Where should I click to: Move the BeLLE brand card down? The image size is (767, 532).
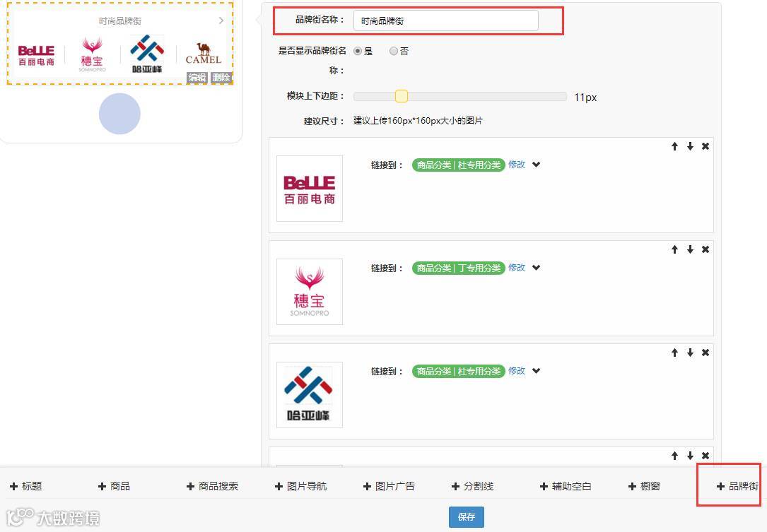(x=690, y=146)
